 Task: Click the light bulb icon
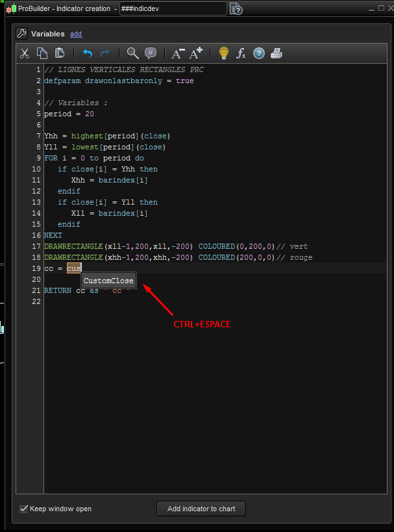click(224, 53)
